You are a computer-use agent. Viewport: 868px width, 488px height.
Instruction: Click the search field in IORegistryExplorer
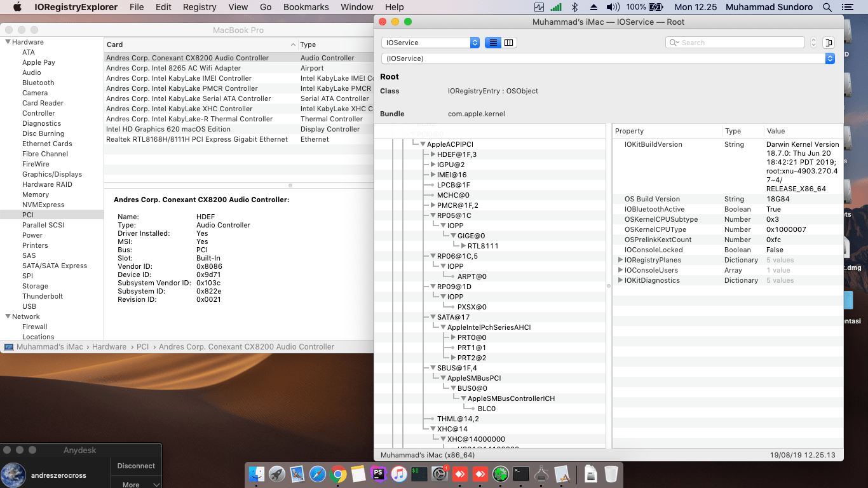[737, 43]
